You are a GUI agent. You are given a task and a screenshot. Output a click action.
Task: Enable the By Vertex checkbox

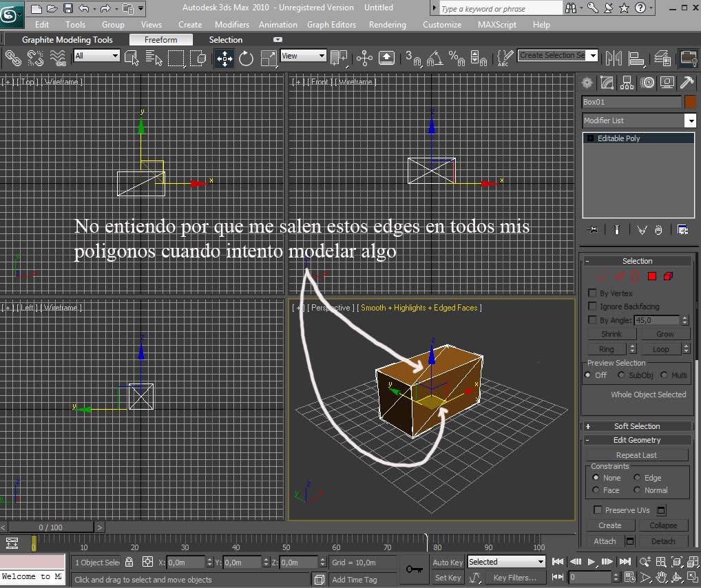592,293
